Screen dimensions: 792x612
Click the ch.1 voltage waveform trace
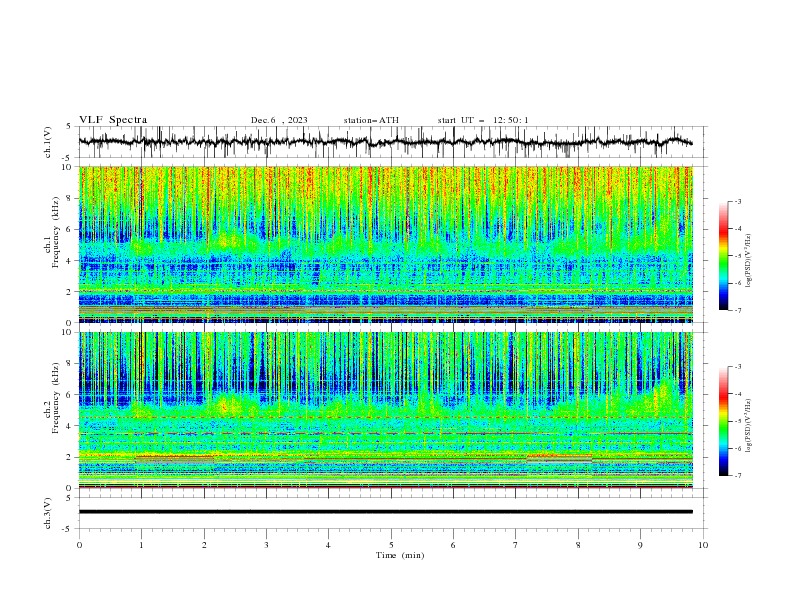(385, 142)
